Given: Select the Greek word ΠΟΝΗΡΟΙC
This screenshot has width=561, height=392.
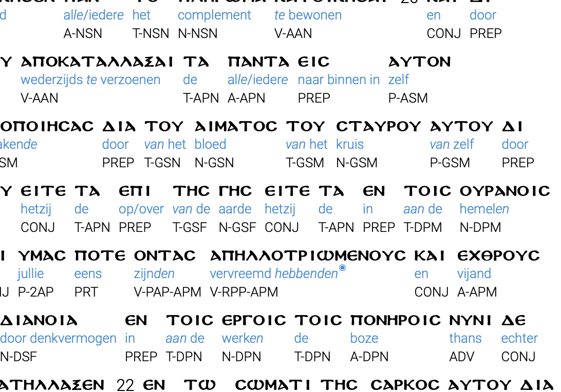Looking at the screenshot, I should pyautogui.click(x=396, y=321).
